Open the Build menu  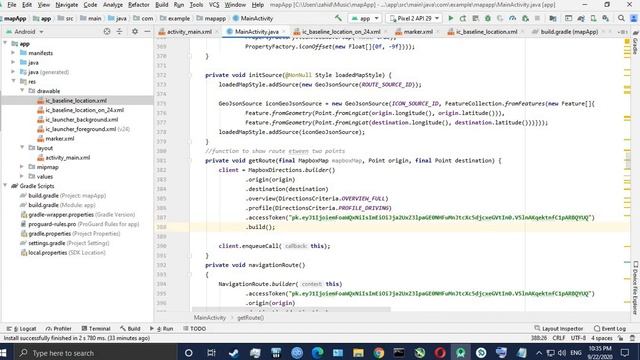pos(162,5)
